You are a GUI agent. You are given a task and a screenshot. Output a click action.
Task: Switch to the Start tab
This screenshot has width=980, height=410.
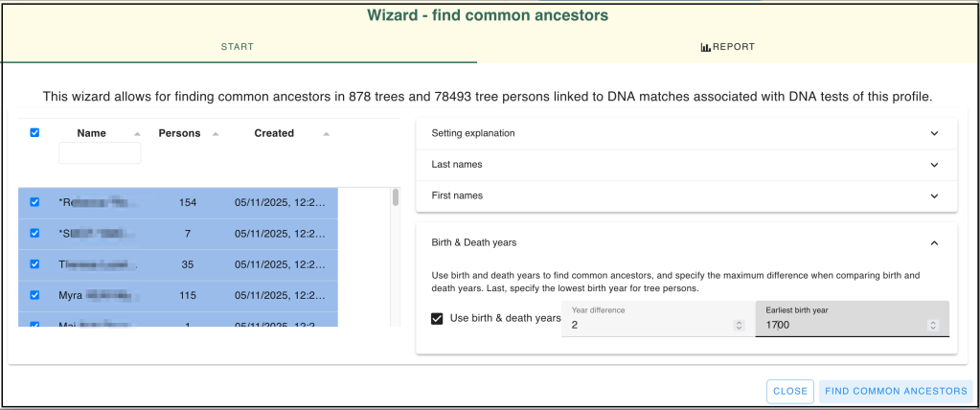(x=238, y=47)
